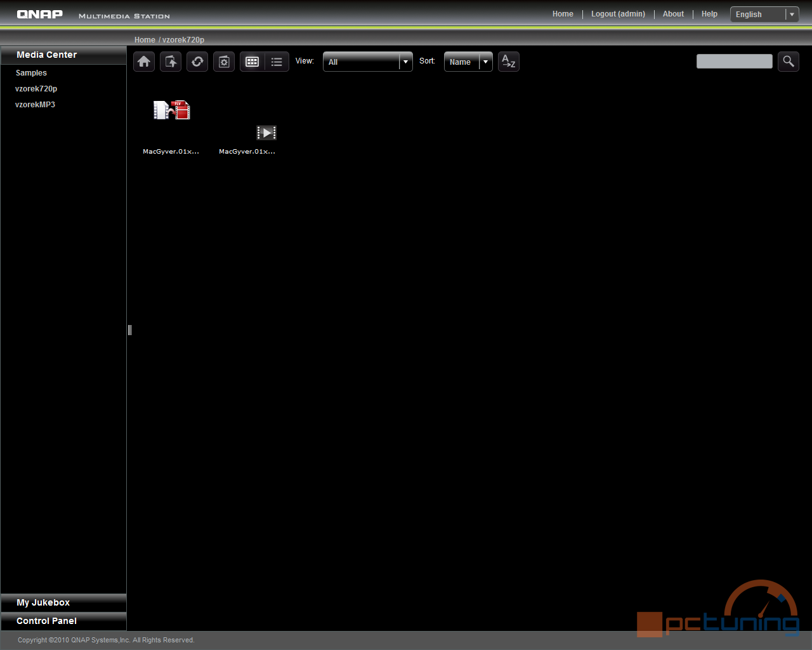Toggle A-Z sort order button

click(x=509, y=62)
